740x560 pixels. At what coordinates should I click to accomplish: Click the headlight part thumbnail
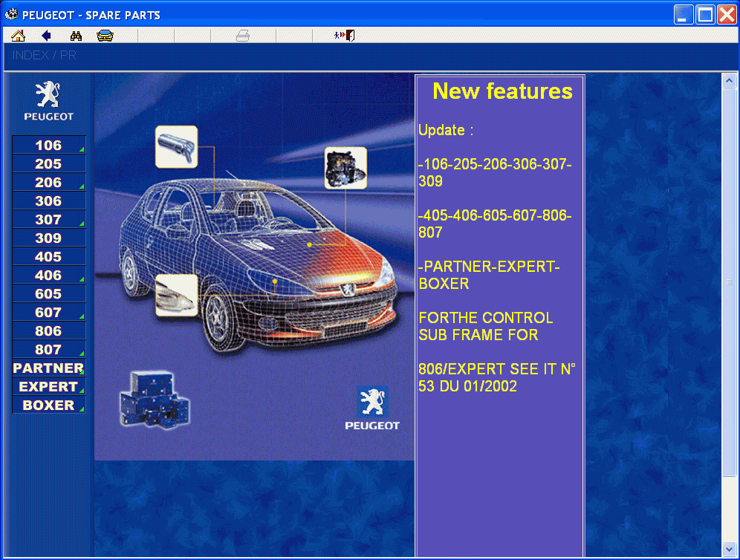click(177, 295)
